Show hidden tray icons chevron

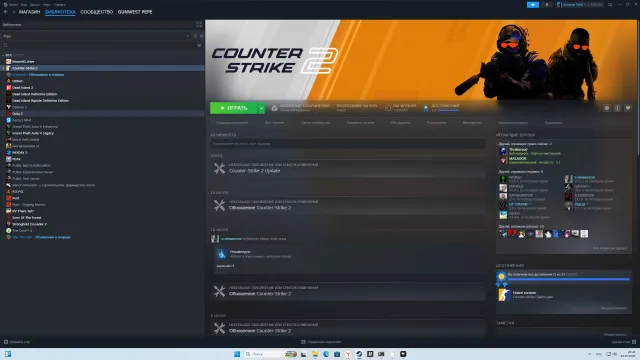(589, 354)
